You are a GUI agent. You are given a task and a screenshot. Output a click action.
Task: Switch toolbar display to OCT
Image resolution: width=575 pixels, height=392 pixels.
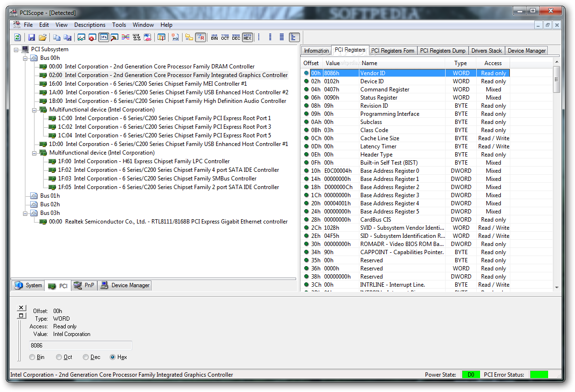point(225,37)
